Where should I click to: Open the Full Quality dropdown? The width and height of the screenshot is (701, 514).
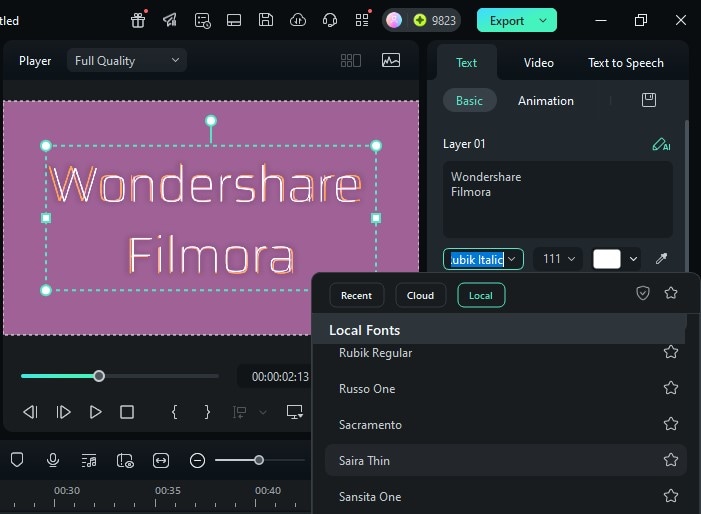[x=127, y=60]
